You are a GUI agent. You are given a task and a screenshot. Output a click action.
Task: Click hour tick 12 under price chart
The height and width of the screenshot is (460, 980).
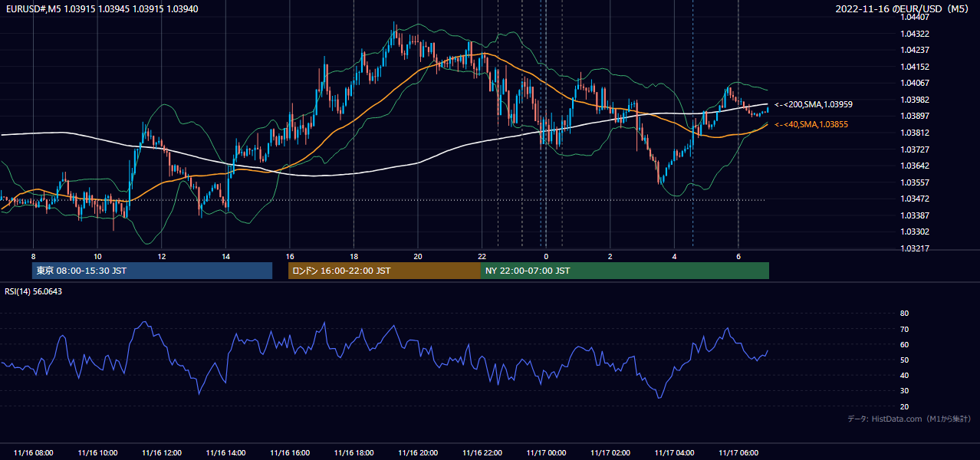pyautogui.click(x=162, y=256)
